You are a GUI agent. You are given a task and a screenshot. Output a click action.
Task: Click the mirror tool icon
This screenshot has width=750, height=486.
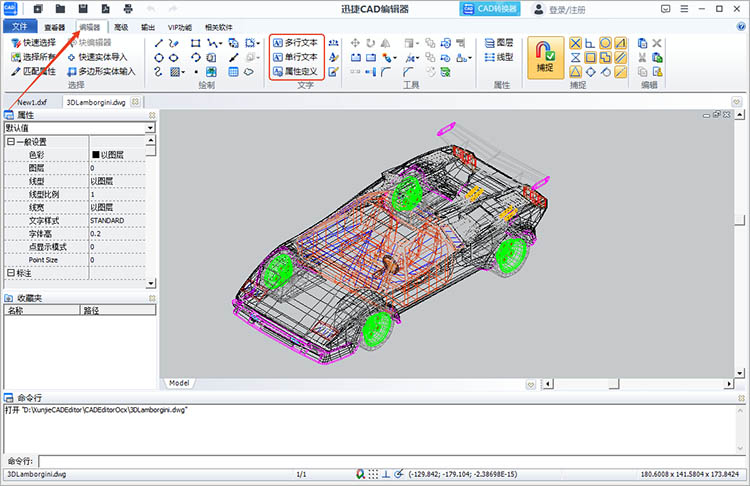(x=386, y=43)
